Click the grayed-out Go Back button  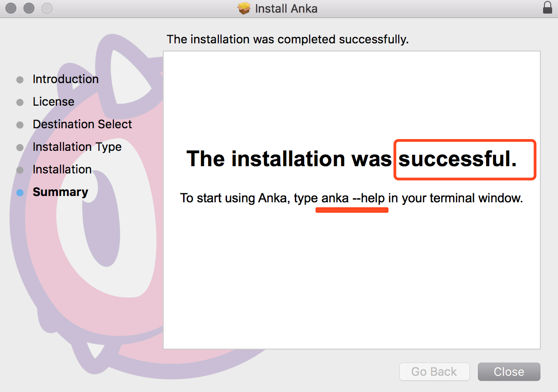tap(434, 372)
